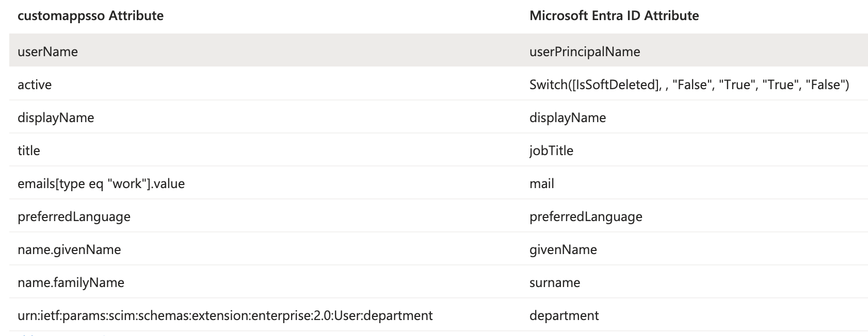
Task: Click displayName in Microsoft Entra ID column
Action: tap(567, 117)
